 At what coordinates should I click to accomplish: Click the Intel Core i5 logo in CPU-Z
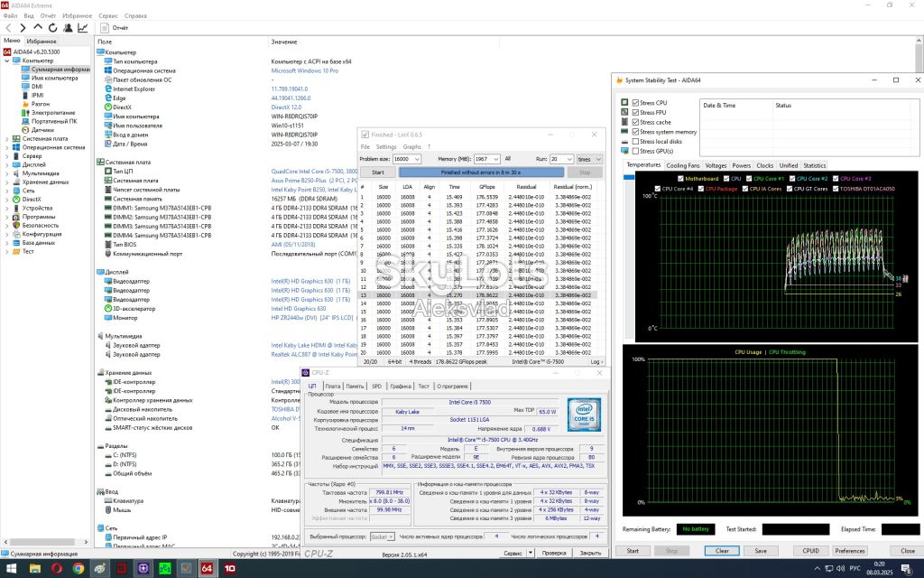[584, 414]
